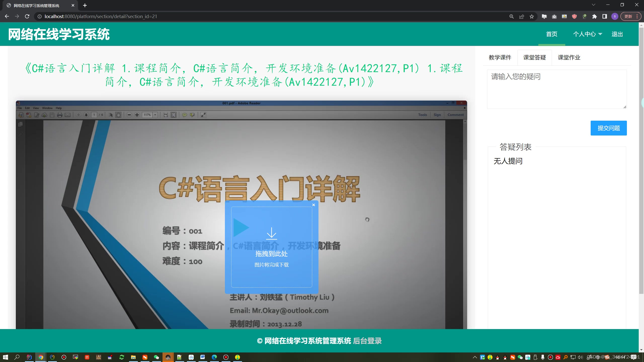This screenshot has width=644, height=362.
Task: Open the View menu in Adobe Reader
Action: pyautogui.click(x=36, y=108)
